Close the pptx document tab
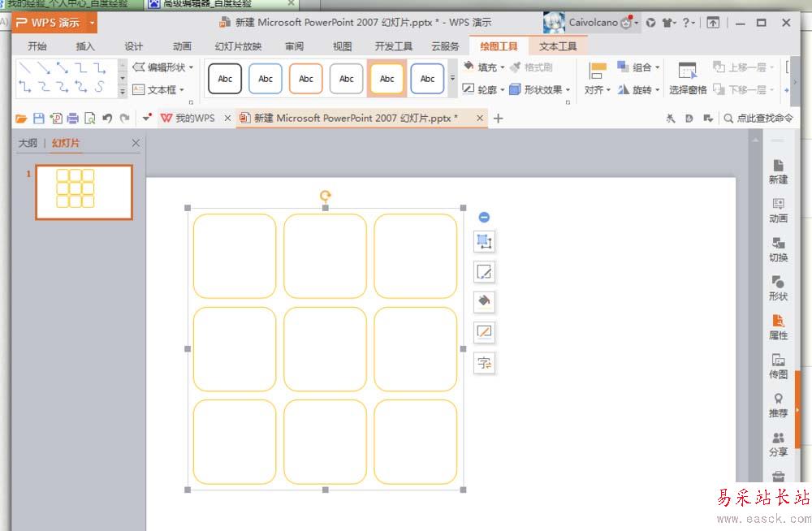 [480, 118]
